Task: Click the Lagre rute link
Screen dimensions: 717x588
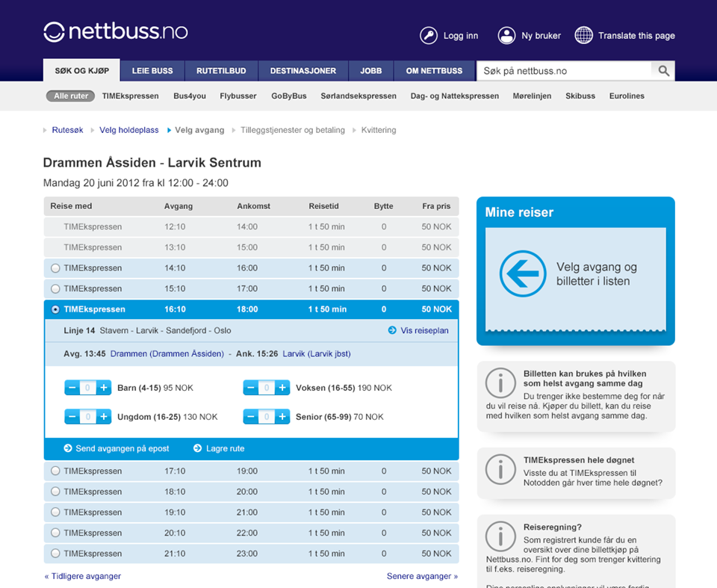Action: pos(225,448)
